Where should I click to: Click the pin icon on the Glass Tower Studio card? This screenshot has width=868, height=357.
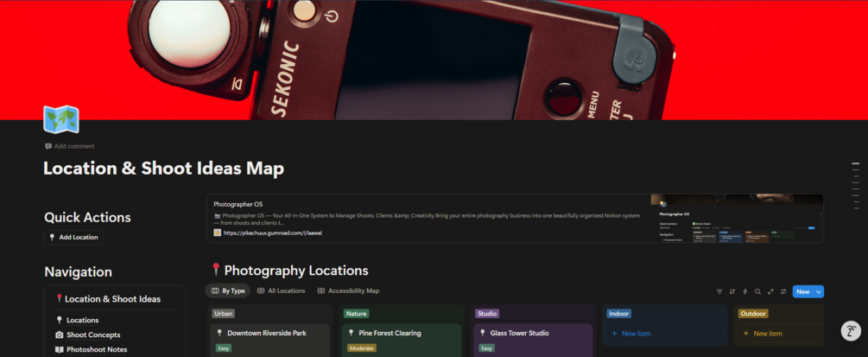click(x=483, y=333)
